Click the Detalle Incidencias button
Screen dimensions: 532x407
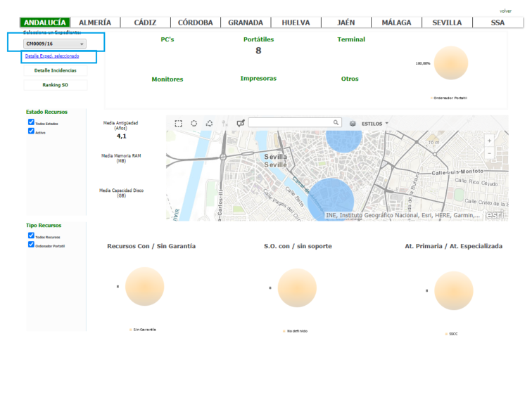(x=56, y=70)
